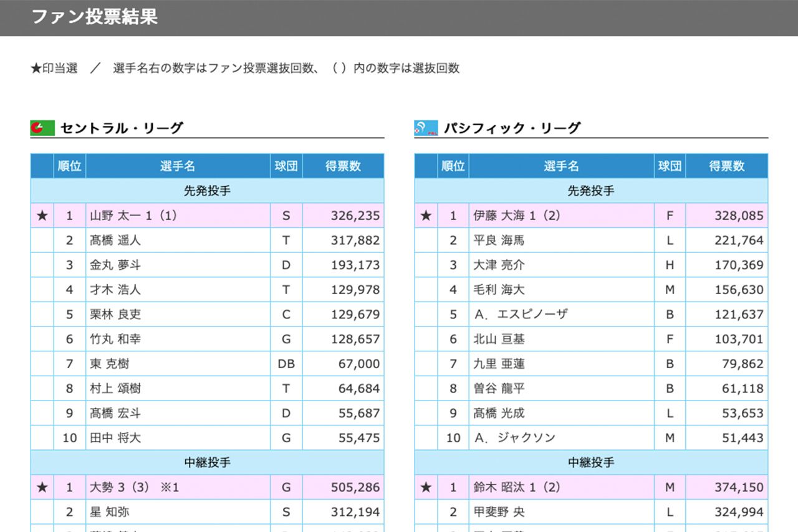Viewport: 798px width, 532px height.
Task: Click vote count 374,150
Action: [739, 487]
